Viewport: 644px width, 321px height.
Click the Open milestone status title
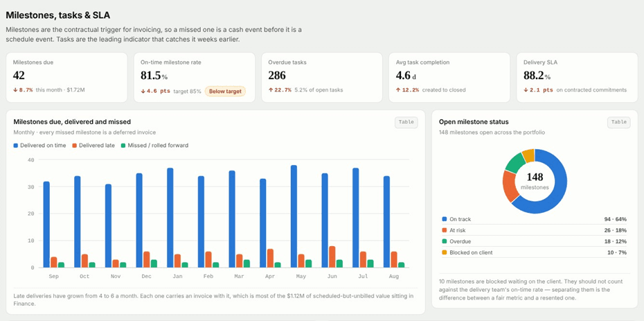point(474,121)
